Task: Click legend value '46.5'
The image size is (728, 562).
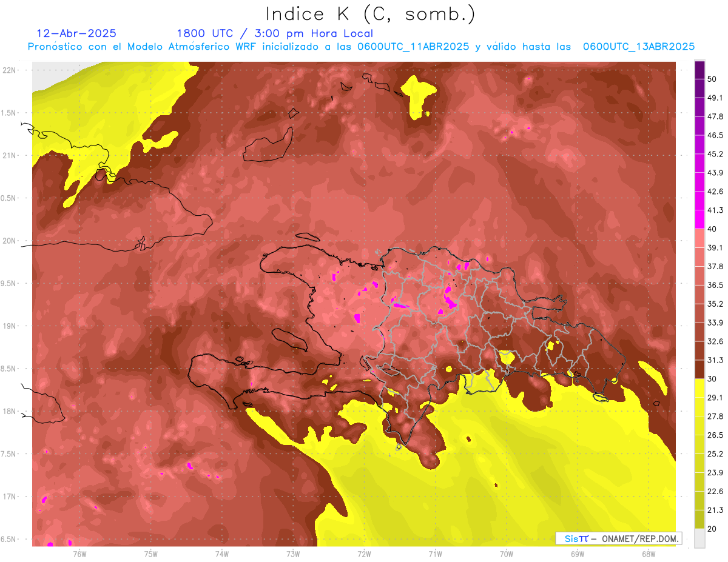Action: pos(715,135)
